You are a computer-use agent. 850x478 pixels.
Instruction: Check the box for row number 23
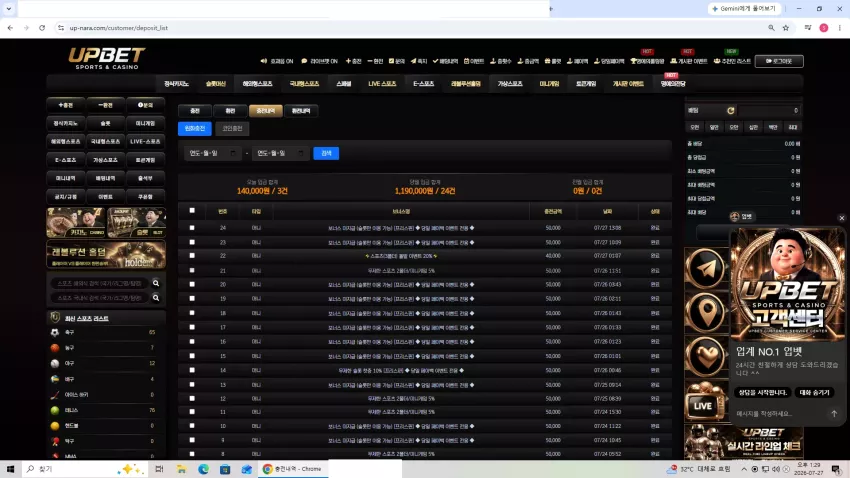(x=192, y=242)
